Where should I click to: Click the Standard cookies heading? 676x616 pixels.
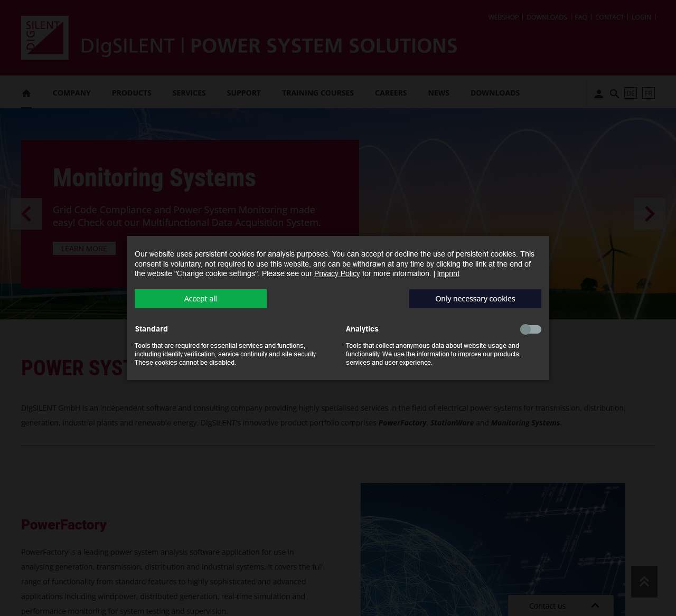(x=152, y=329)
